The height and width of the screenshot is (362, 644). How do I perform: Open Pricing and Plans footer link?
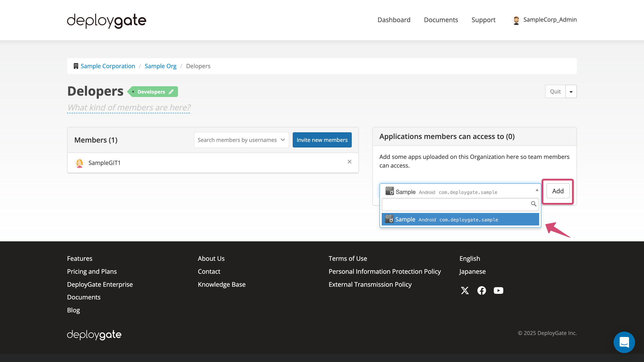coord(92,271)
